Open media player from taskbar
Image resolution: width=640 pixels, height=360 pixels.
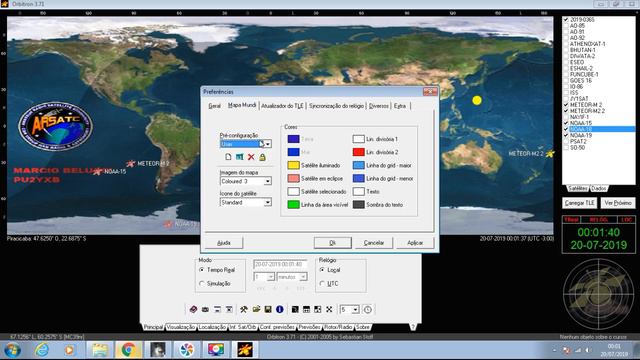point(69,350)
